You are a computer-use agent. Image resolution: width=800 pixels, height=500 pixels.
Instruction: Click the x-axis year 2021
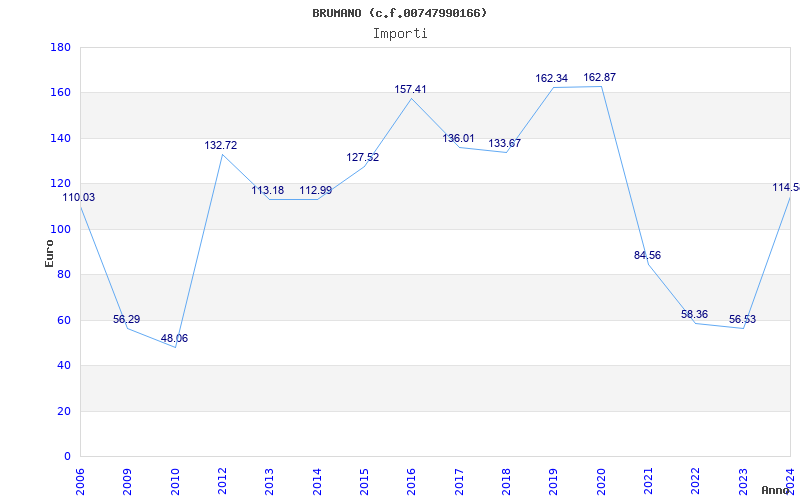(648, 482)
